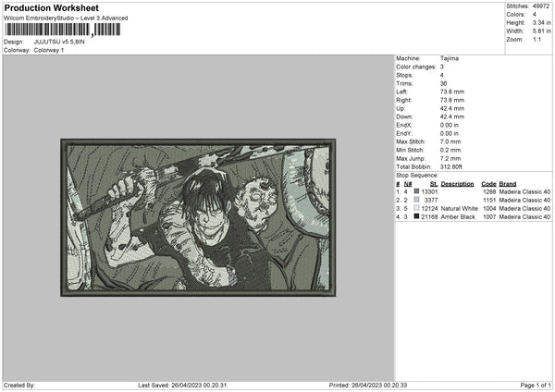Click the 'Production Worksheet' title

tap(51, 7)
